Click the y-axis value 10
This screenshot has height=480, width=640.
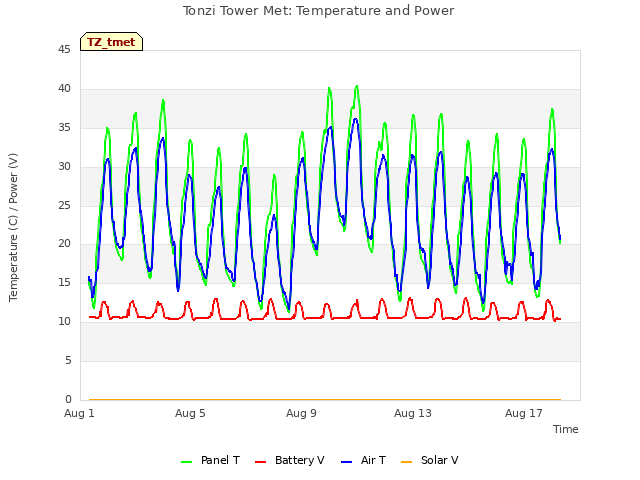[x=64, y=321]
